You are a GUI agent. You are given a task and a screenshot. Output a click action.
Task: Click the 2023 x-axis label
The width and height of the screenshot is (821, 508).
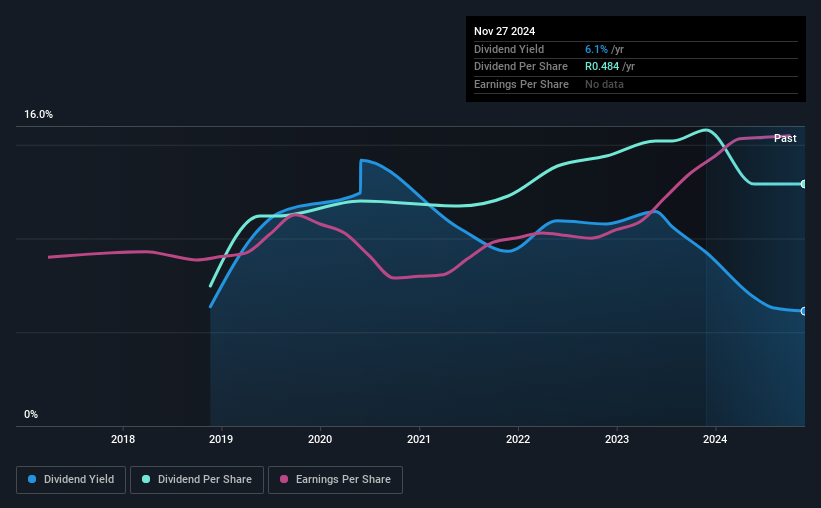617,439
